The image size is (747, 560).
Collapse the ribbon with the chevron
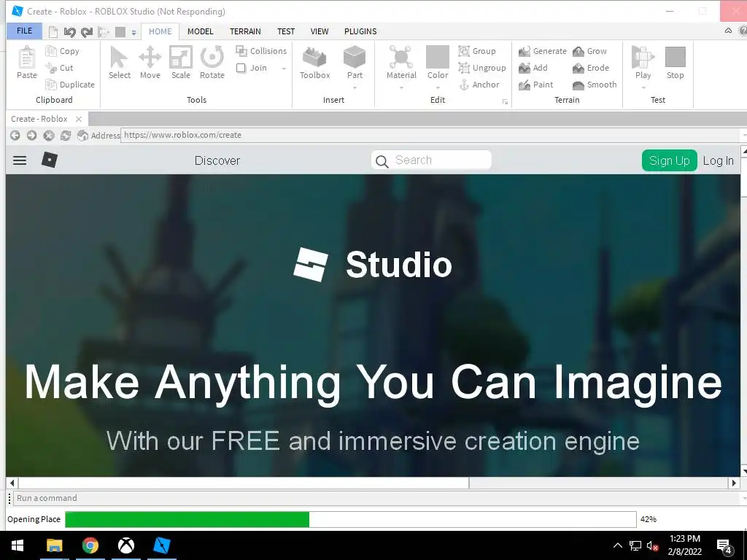(729, 31)
